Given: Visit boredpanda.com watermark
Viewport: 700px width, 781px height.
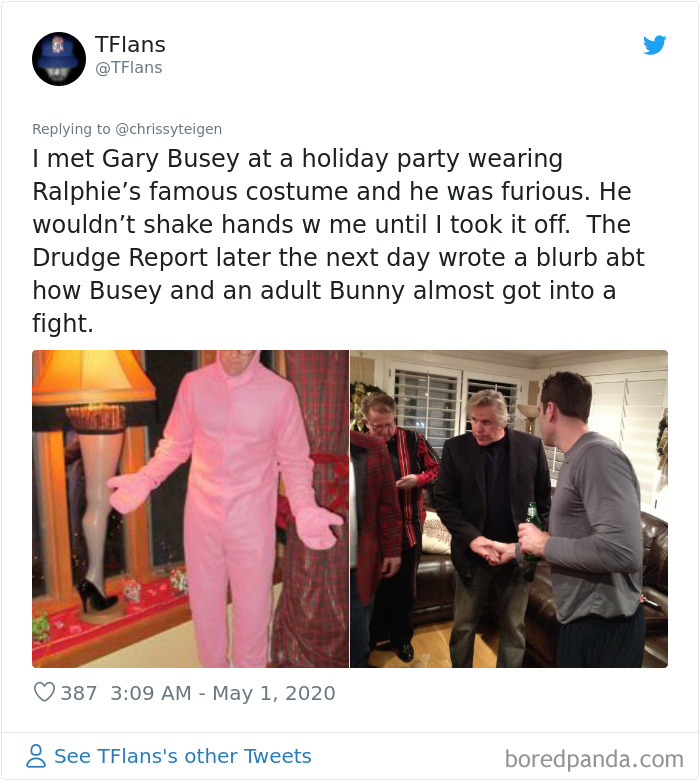Looking at the screenshot, I should coord(594,760).
